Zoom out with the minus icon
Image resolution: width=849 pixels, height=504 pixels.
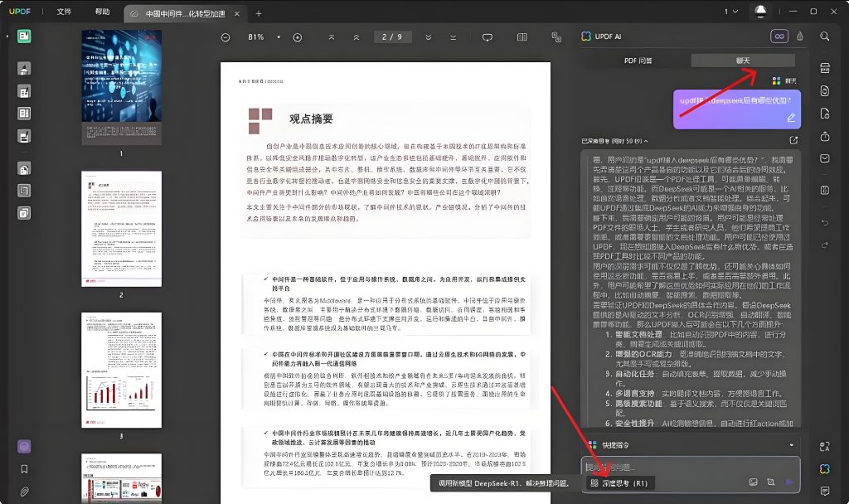[226, 37]
